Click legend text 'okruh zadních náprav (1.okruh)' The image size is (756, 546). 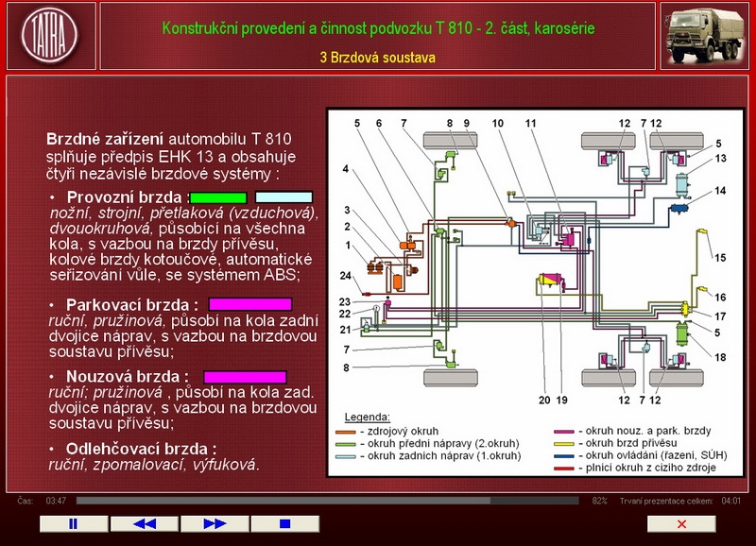(x=444, y=456)
